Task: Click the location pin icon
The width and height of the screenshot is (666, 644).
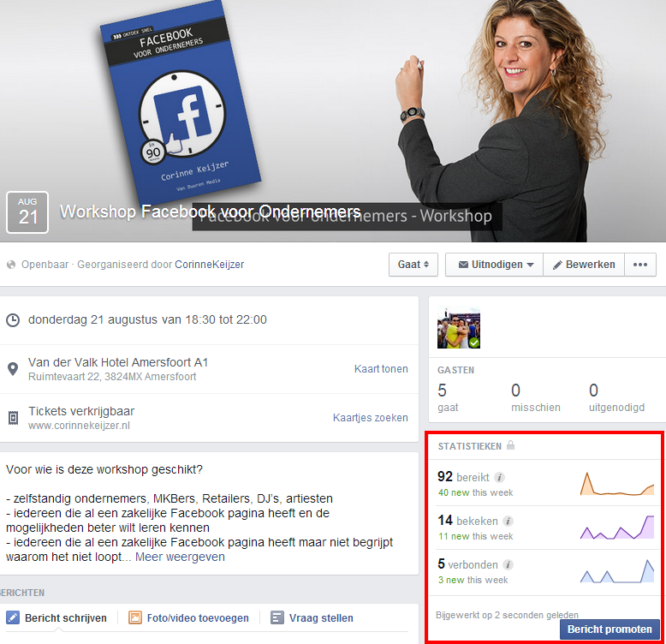Action: (13, 369)
